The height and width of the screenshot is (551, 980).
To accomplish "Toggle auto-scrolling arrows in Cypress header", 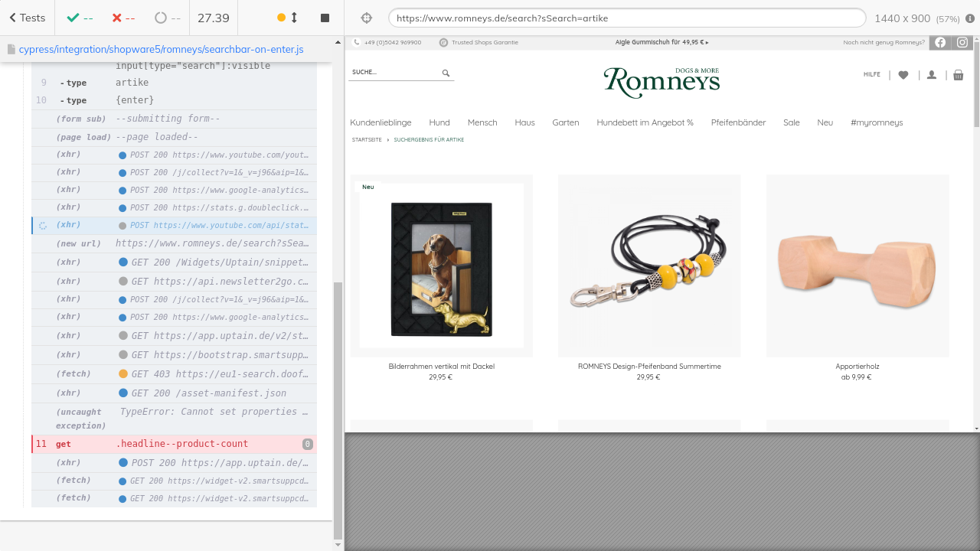I will [x=288, y=18].
